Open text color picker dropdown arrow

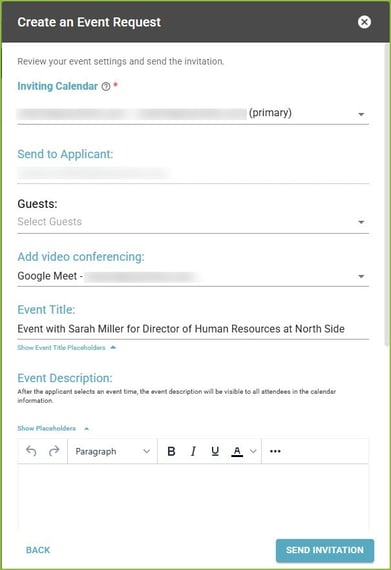253,451
